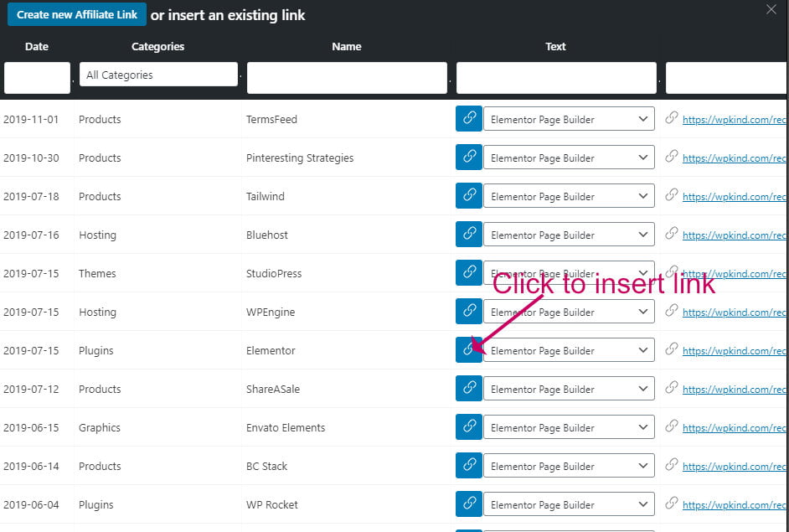Open the All Categories filter

pos(158,75)
